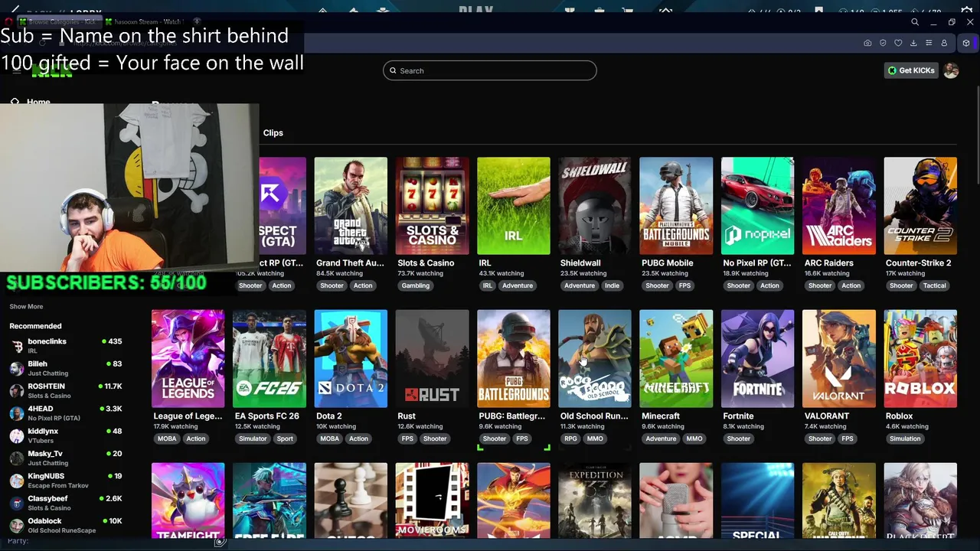Open the ARC Raiders category thumbnail
This screenshot has width=980, height=551.
839,206
